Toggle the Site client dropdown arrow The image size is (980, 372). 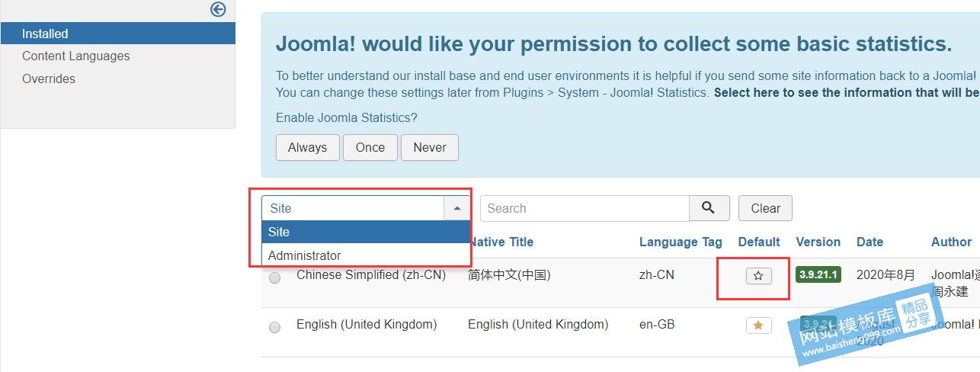[456, 208]
